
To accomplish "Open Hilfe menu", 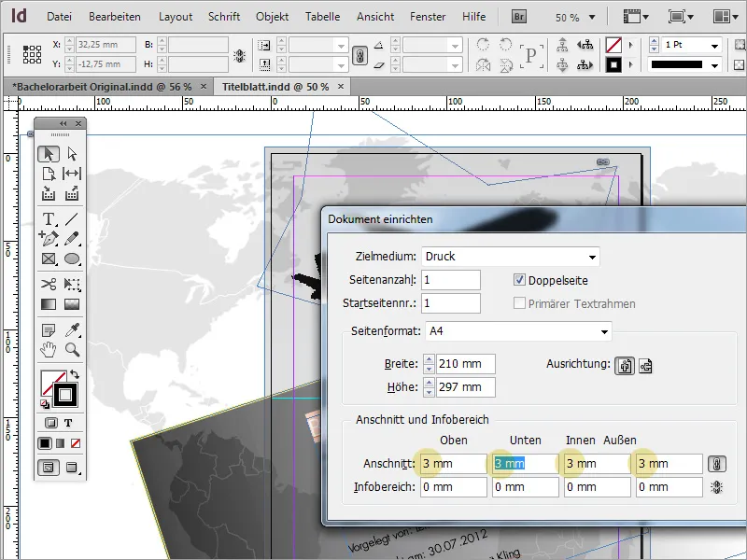I will pos(474,17).
